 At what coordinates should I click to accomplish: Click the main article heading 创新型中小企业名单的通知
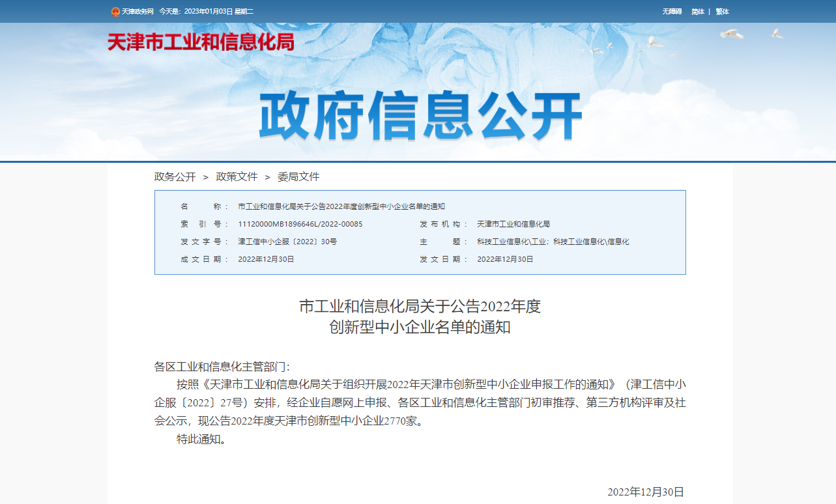pyautogui.click(x=420, y=328)
